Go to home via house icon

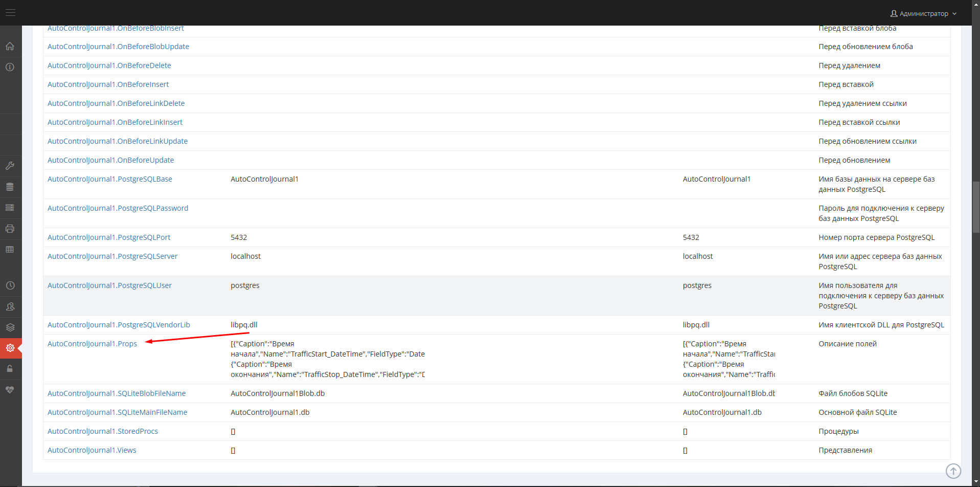click(10, 47)
